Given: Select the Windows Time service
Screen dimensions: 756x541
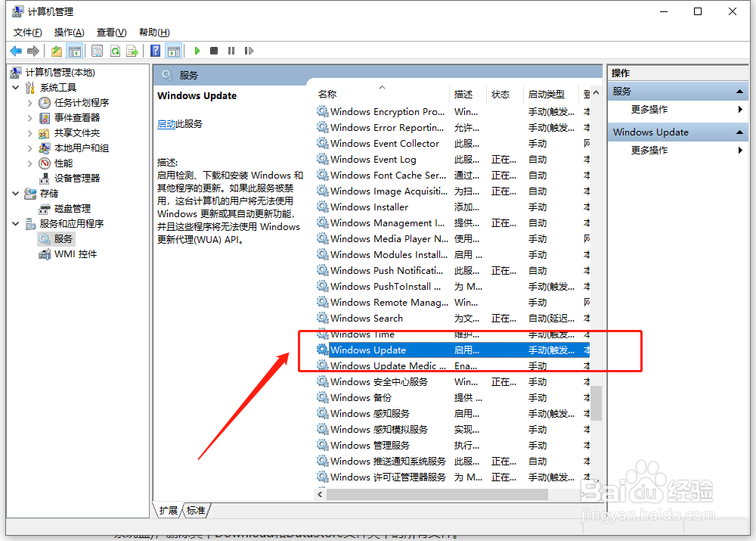Looking at the screenshot, I should [452, 334].
